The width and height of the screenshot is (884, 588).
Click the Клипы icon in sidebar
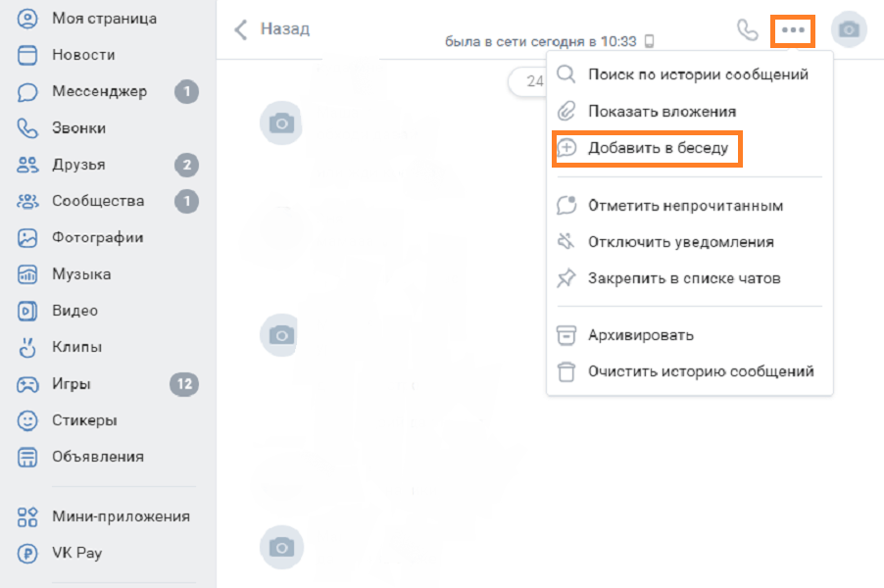(27, 347)
